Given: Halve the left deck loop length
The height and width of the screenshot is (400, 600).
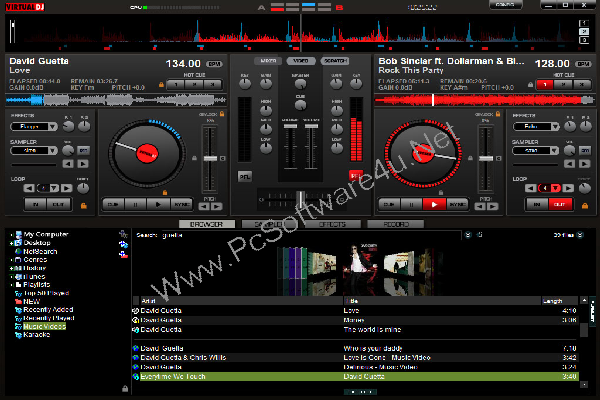Looking at the screenshot, I should pos(29,188).
